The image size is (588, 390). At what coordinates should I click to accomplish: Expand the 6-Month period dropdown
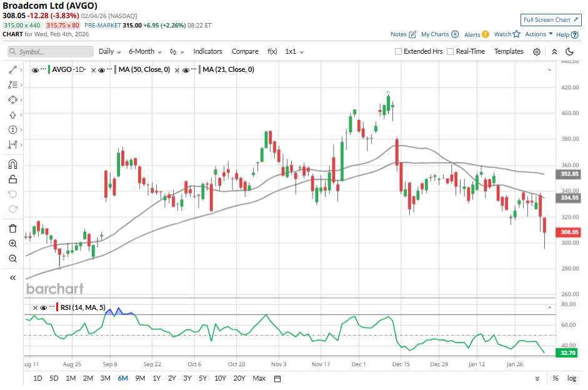coord(145,52)
